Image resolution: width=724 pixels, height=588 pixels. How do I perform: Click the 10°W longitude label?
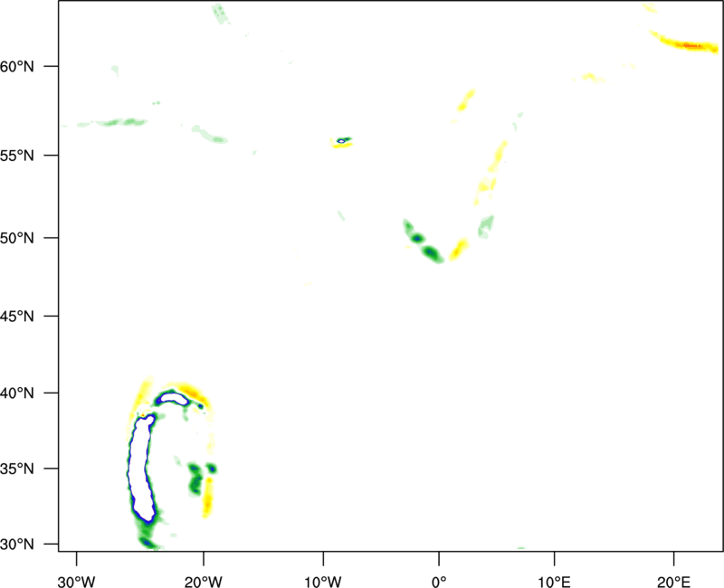[323, 582]
